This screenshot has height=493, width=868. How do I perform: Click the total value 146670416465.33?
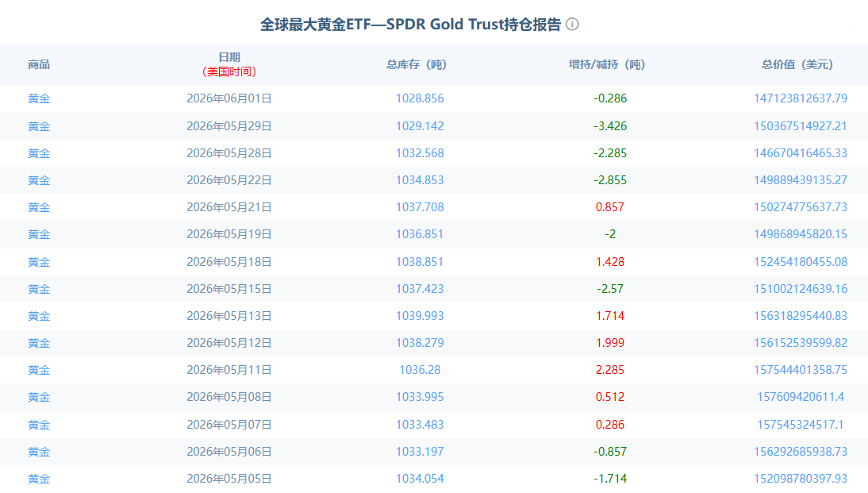coord(801,153)
